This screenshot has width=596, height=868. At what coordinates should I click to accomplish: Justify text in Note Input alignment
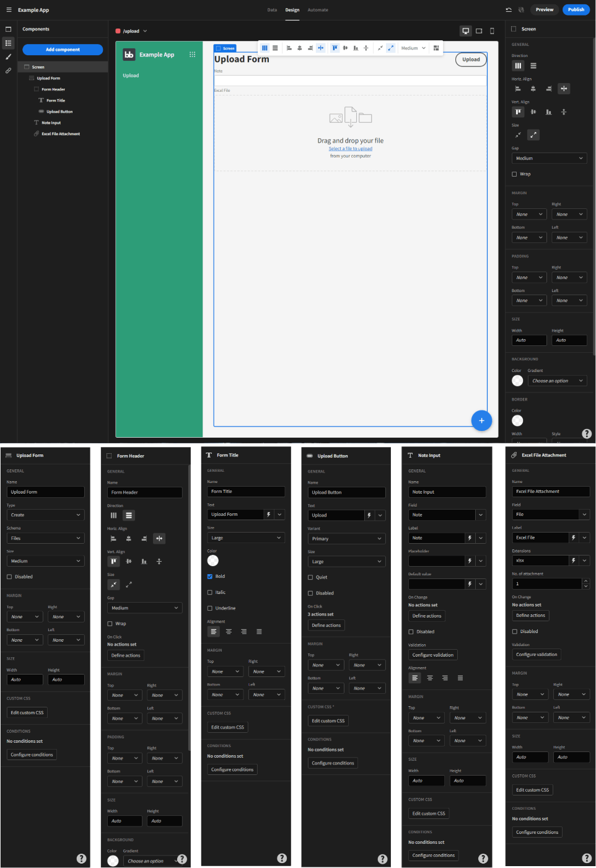point(460,678)
